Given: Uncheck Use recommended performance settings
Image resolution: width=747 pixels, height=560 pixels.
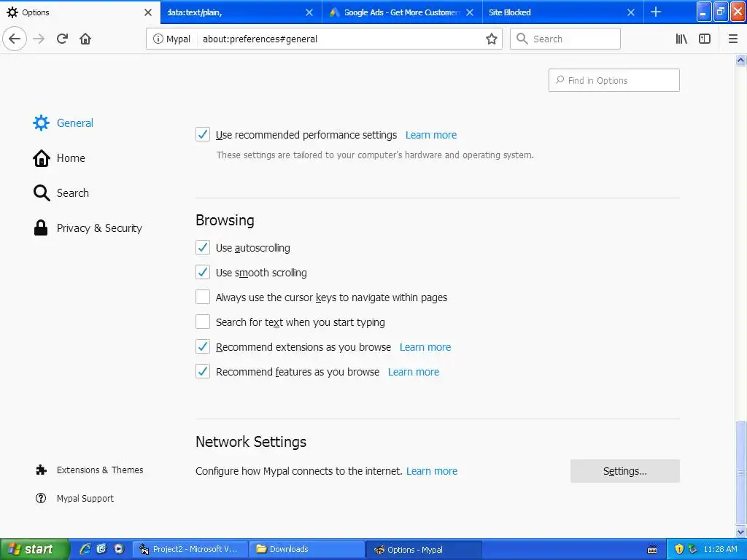Looking at the screenshot, I should [203, 134].
